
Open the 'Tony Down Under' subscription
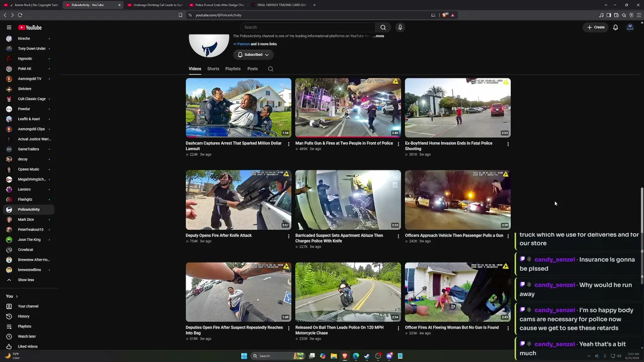[32, 49]
